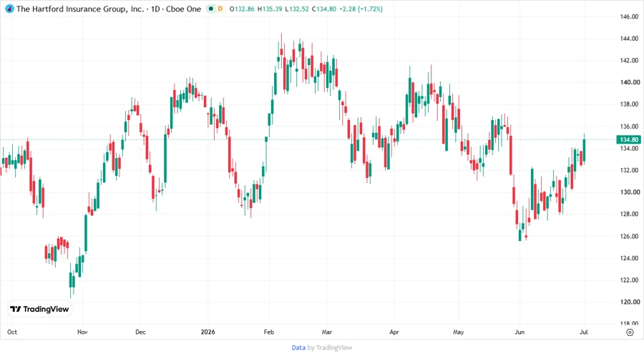Click the Feb time axis label
This screenshot has width=644, height=356.
(268, 332)
